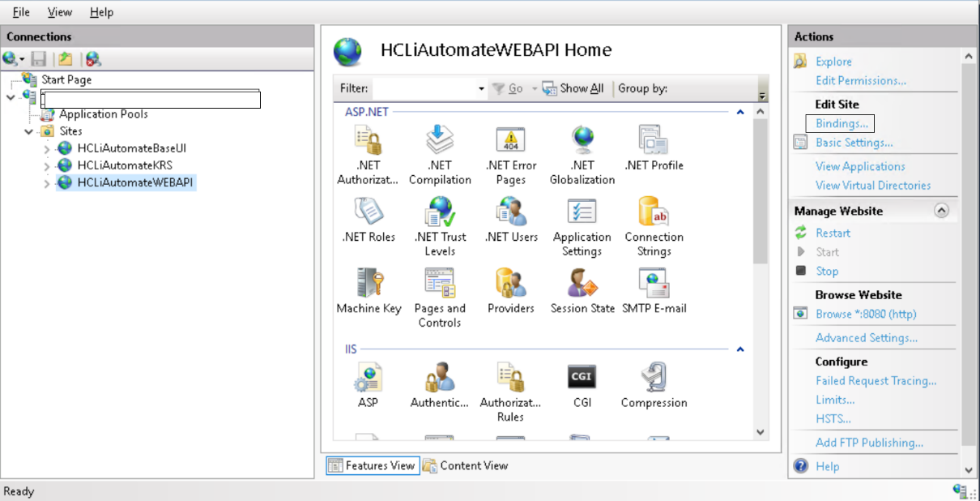Click the Bindings... link in Actions
The image size is (980, 501).
(x=842, y=123)
